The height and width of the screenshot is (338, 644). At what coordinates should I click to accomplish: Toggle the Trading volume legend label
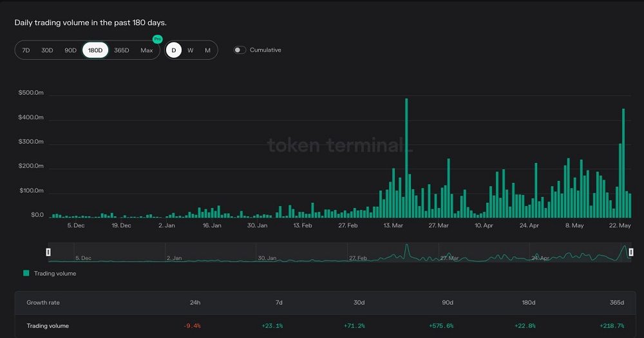click(55, 274)
